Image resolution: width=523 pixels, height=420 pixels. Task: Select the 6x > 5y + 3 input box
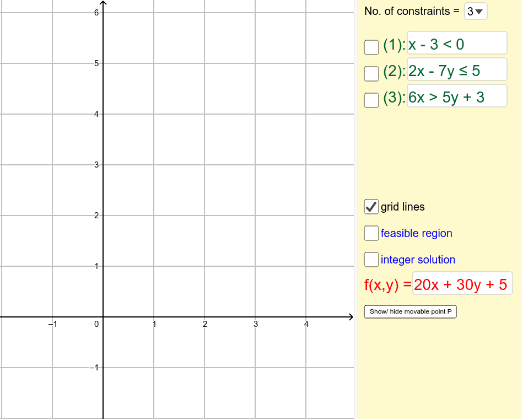click(456, 96)
